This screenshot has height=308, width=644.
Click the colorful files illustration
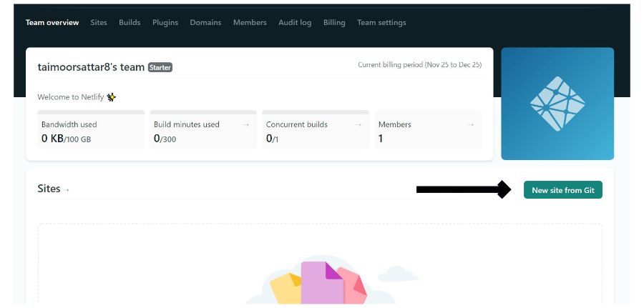point(321,283)
